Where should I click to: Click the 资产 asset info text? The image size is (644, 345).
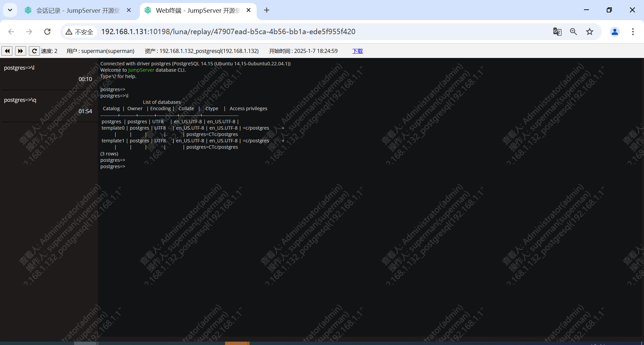pyautogui.click(x=202, y=51)
